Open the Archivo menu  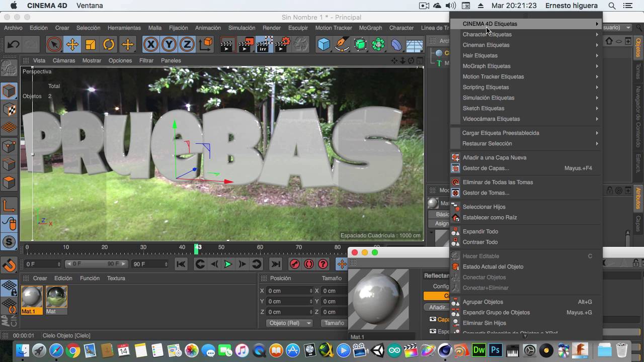[13, 28]
